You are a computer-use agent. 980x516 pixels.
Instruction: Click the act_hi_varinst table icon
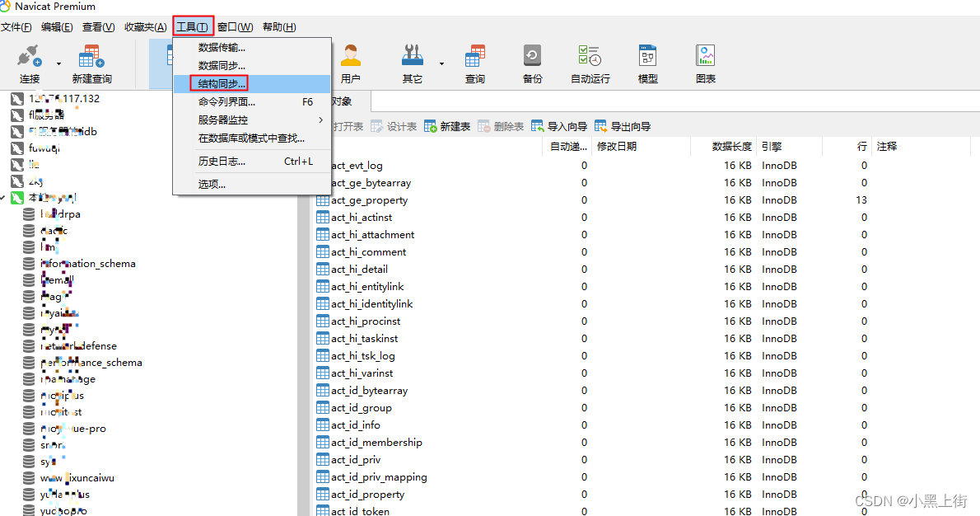(x=323, y=373)
